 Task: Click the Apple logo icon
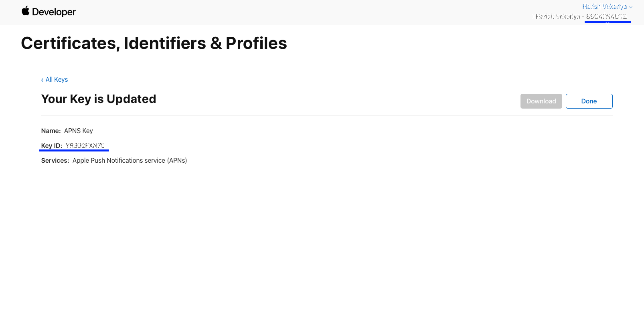26,11
